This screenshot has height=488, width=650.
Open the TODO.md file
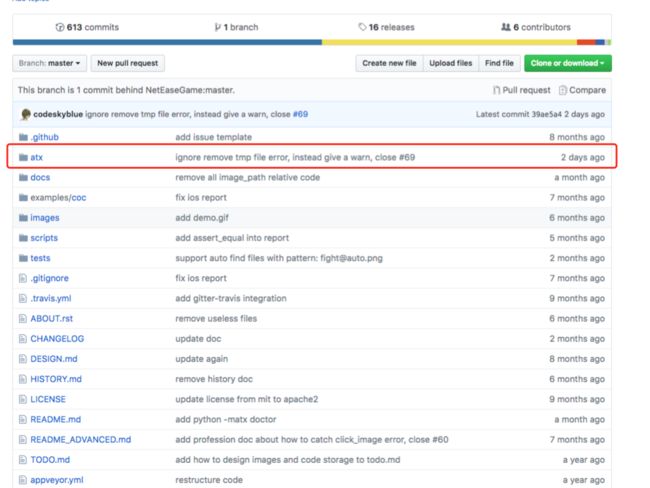point(50,460)
